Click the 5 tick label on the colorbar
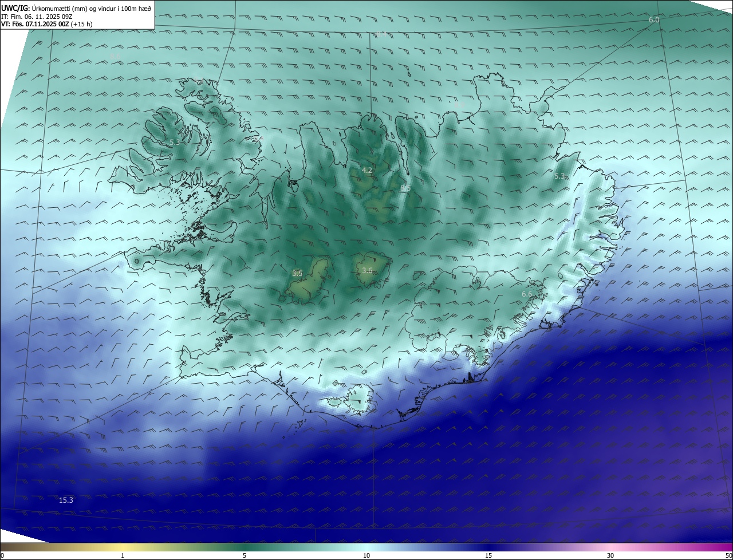This screenshot has width=733, height=560. (x=245, y=555)
